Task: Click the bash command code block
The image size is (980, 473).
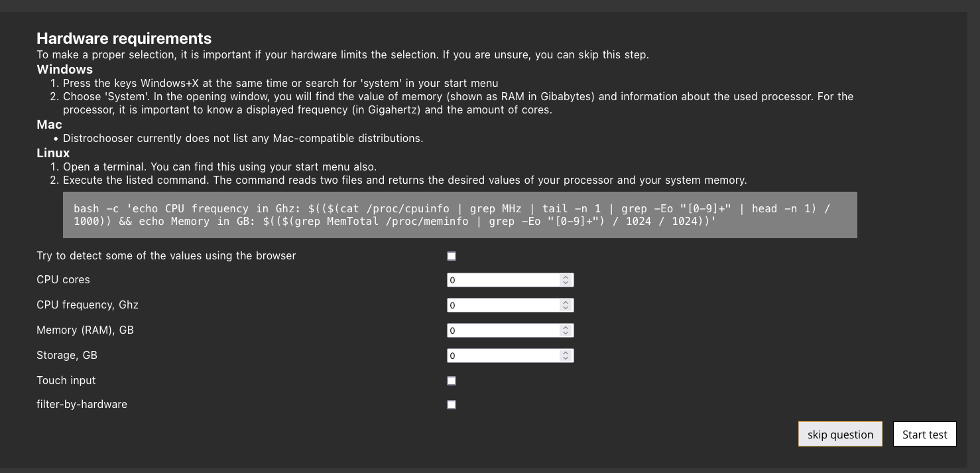Action: tap(459, 215)
